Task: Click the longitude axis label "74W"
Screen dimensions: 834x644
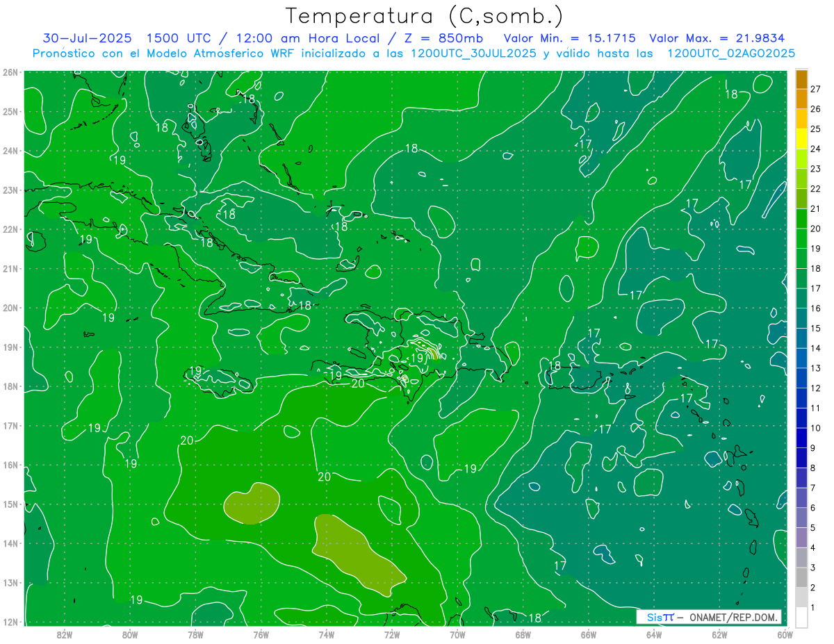Action: click(x=327, y=634)
